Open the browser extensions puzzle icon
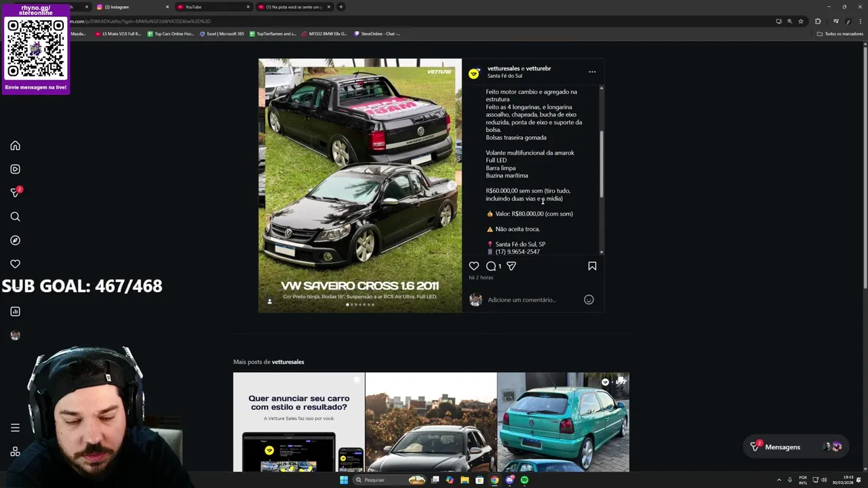Viewport: 868px width, 488px height. click(x=818, y=21)
